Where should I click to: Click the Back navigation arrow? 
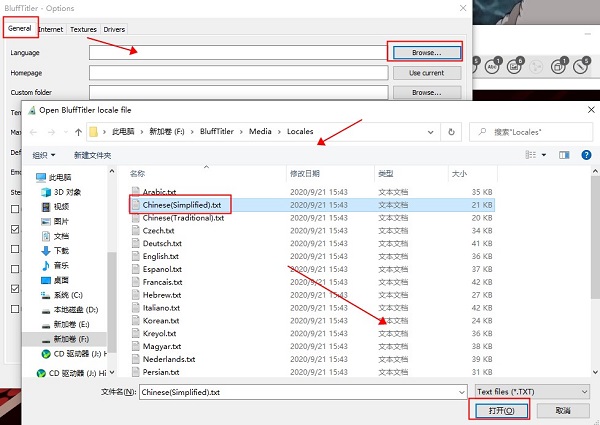coord(35,131)
